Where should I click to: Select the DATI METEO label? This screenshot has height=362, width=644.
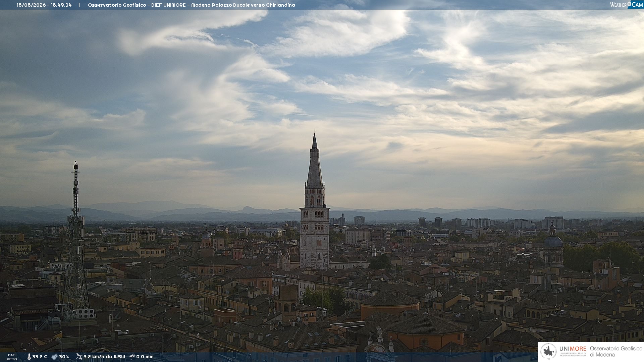(x=12, y=357)
